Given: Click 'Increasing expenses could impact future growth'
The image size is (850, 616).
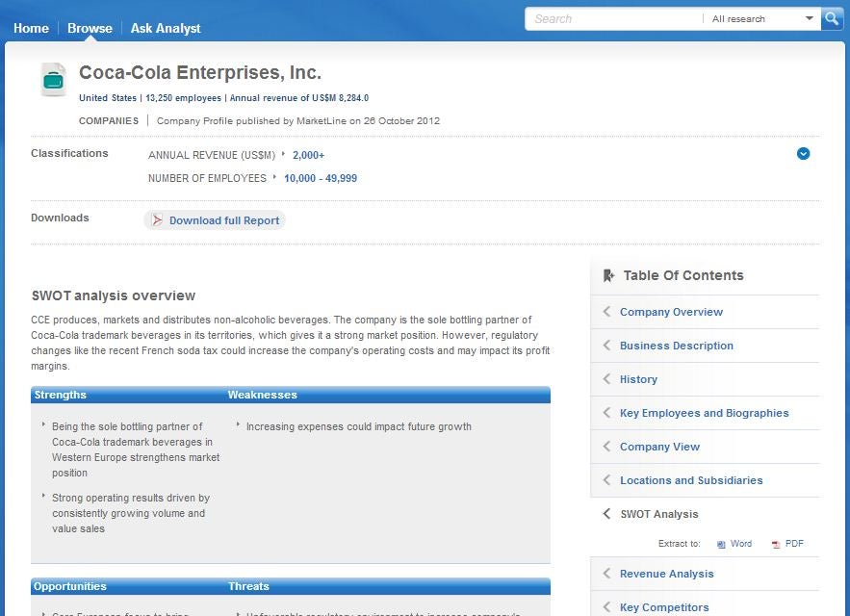Looking at the screenshot, I should click(359, 426).
